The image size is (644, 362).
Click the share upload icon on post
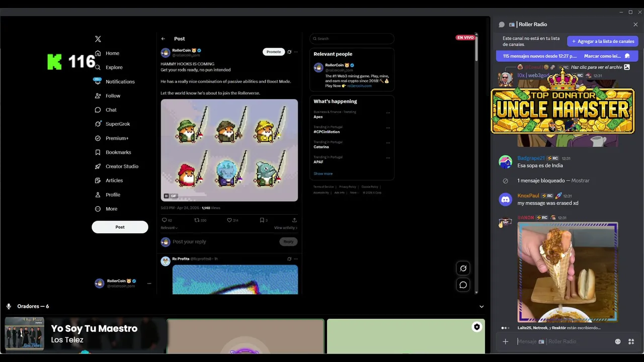pos(294,220)
